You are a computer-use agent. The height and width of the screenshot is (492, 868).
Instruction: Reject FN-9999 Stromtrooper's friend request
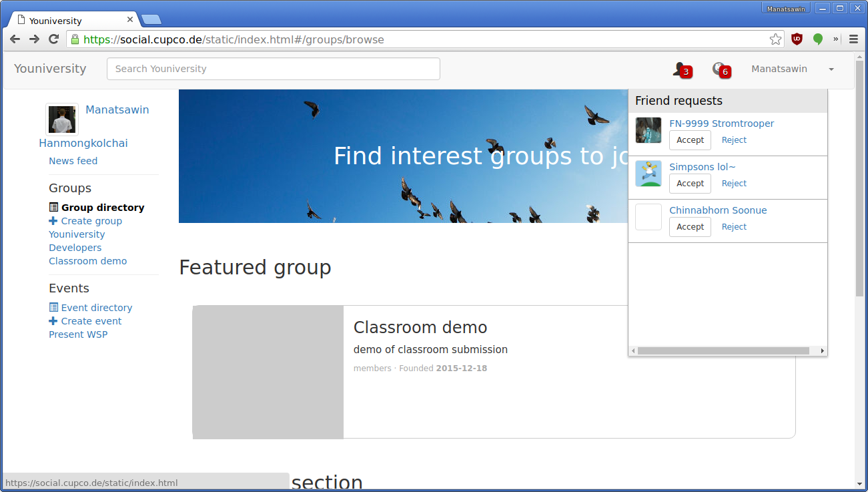(x=734, y=140)
